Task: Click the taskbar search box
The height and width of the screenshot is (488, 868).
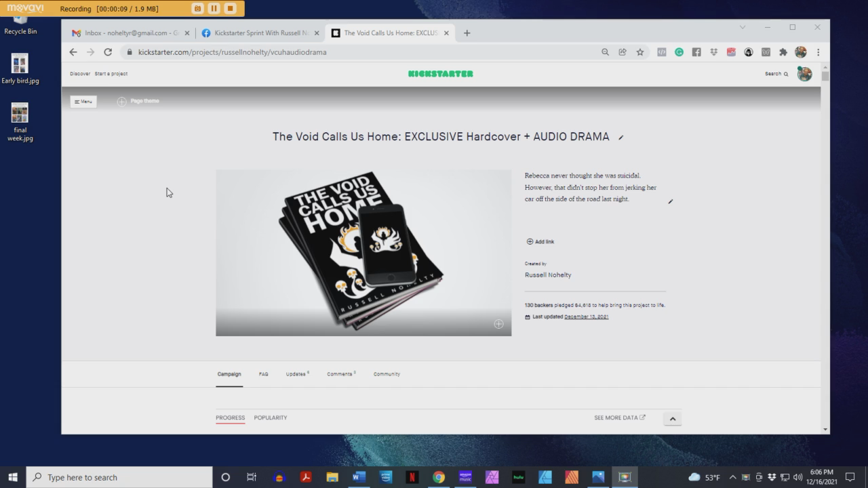Action: [x=119, y=477]
